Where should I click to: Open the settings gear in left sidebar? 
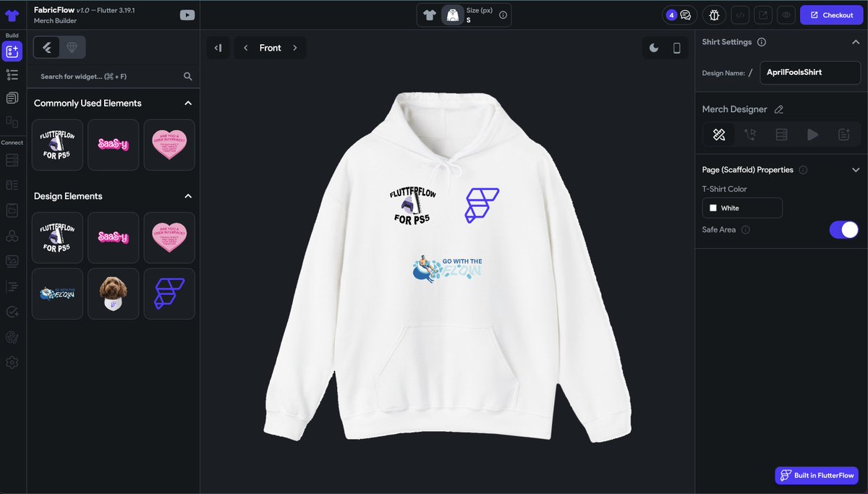[12, 362]
